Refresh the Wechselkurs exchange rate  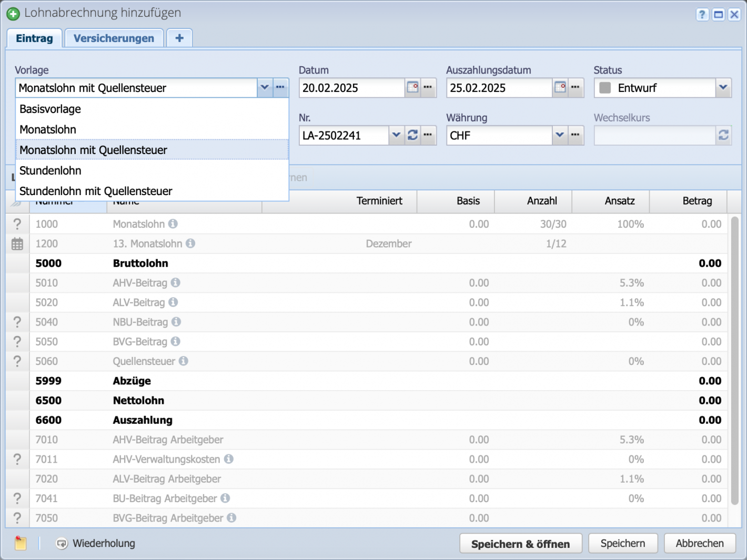tap(724, 135)
